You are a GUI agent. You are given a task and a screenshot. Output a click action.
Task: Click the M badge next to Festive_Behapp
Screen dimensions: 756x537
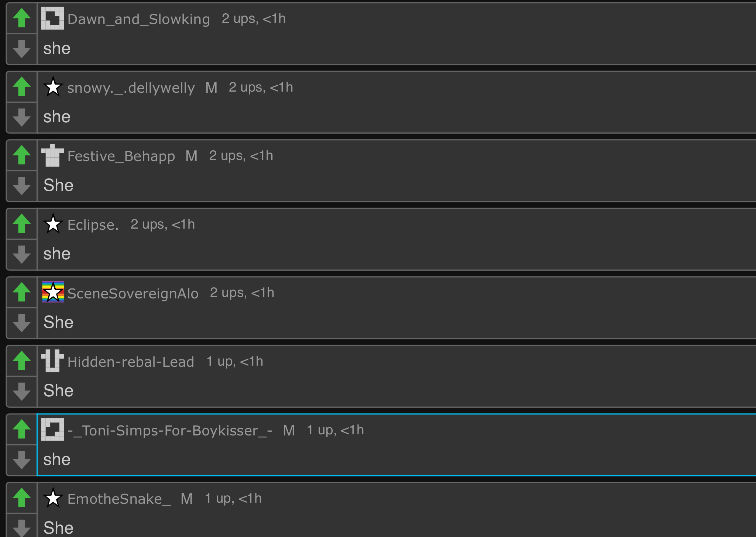[x=192, y=156]
